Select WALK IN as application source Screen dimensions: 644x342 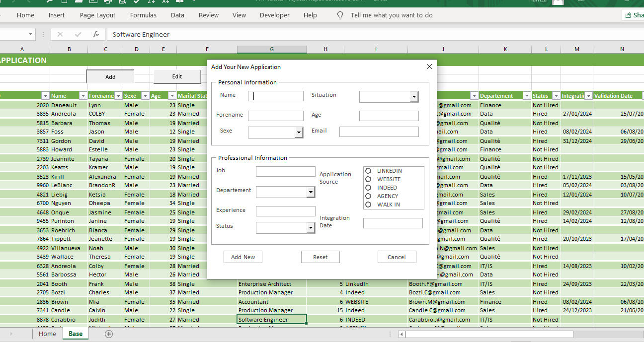click(x=368, y=205)
